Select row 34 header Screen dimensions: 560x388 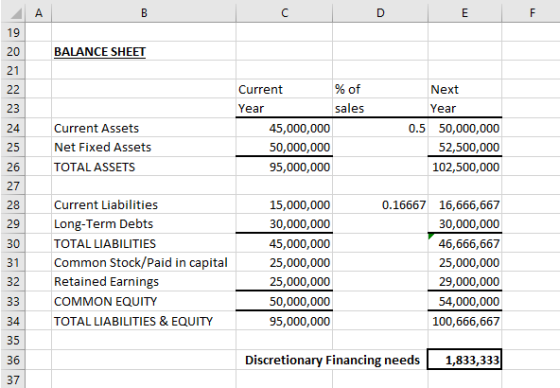point(13,321)
